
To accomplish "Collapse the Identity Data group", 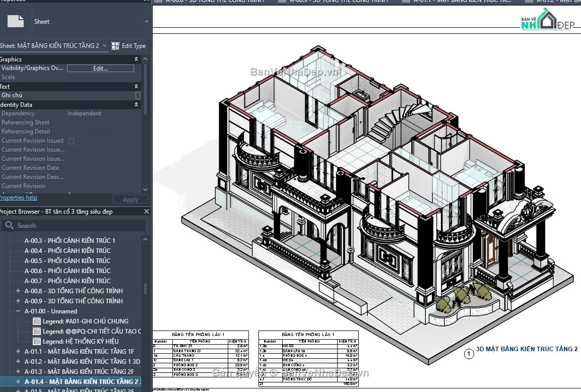I will (137, 104).
